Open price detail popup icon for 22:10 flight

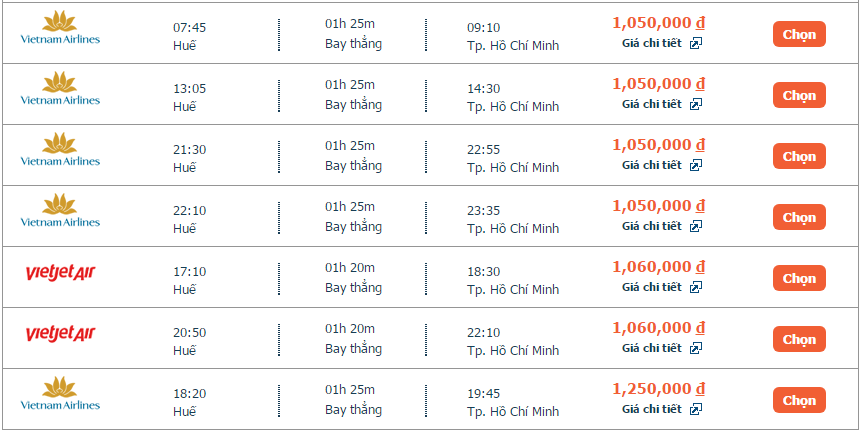point(696,227)
